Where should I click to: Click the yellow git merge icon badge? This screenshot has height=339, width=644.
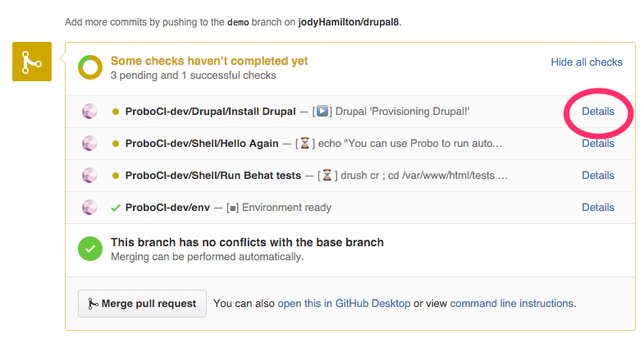[32, 62]
